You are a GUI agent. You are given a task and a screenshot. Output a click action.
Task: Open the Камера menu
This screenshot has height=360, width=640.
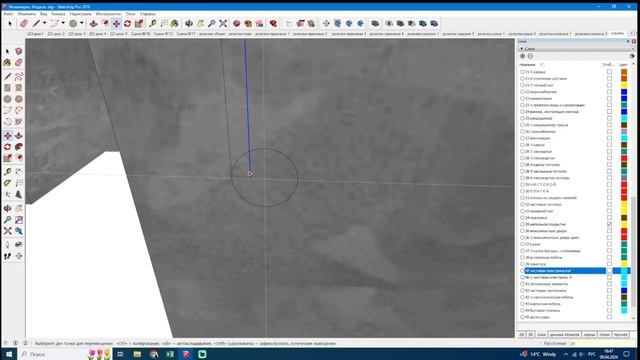click(58, 14)
